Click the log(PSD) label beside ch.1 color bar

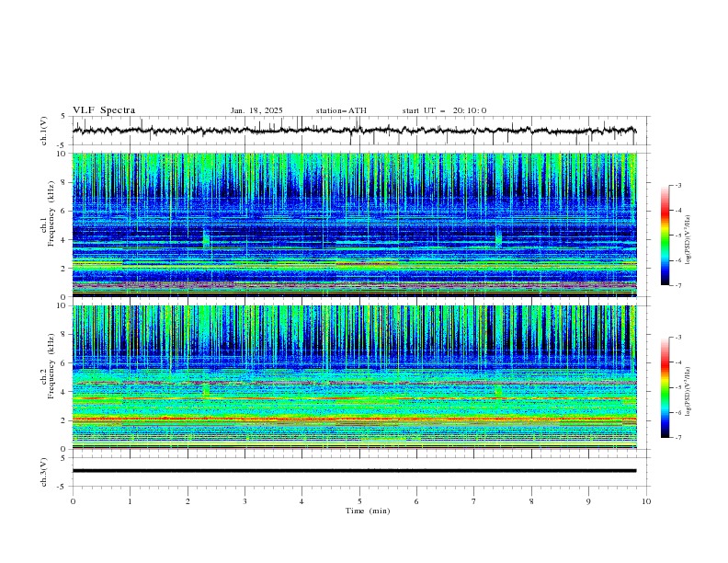(688, 240)
